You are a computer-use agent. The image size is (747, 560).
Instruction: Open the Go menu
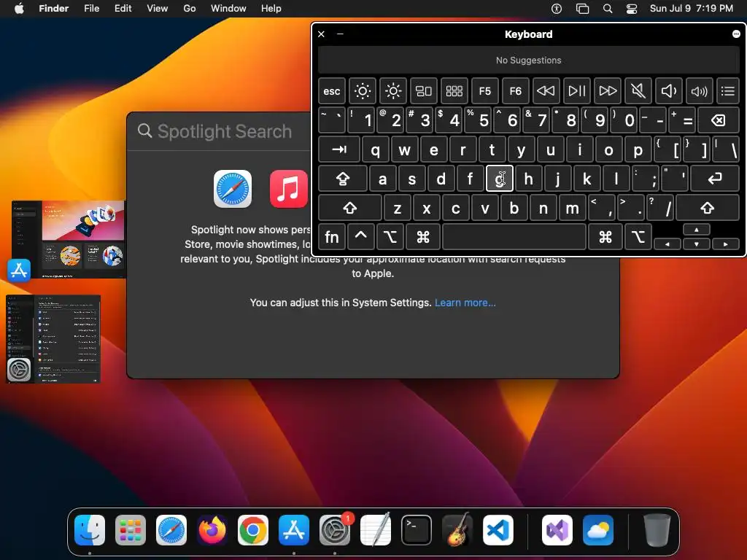190,9
